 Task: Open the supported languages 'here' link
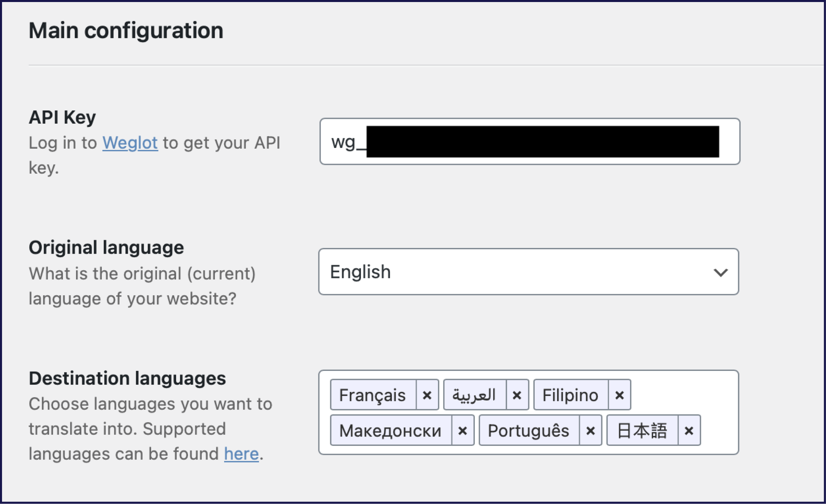[241, 454]
